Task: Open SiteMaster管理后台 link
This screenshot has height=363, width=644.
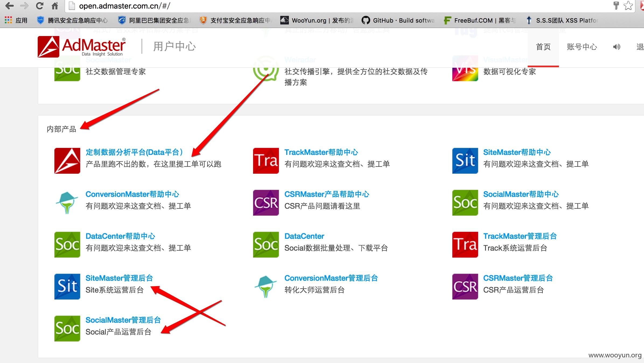Action: click(x=119, y=278)
